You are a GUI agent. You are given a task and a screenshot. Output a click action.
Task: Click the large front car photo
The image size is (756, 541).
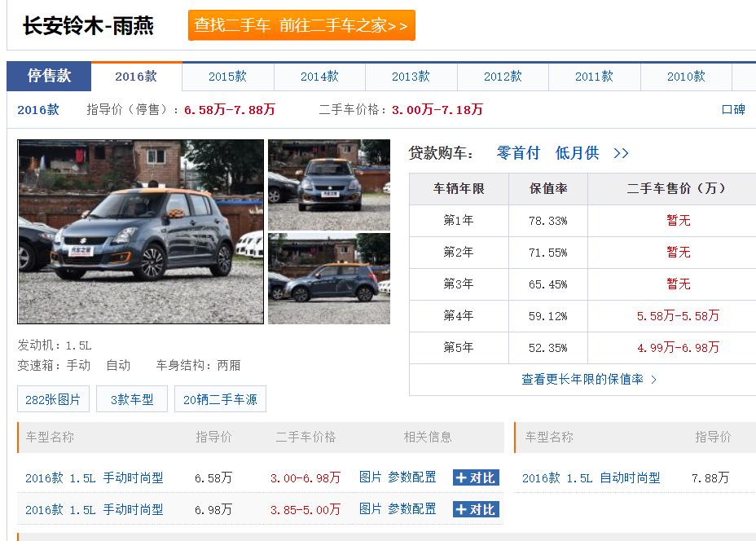point(139,231)
